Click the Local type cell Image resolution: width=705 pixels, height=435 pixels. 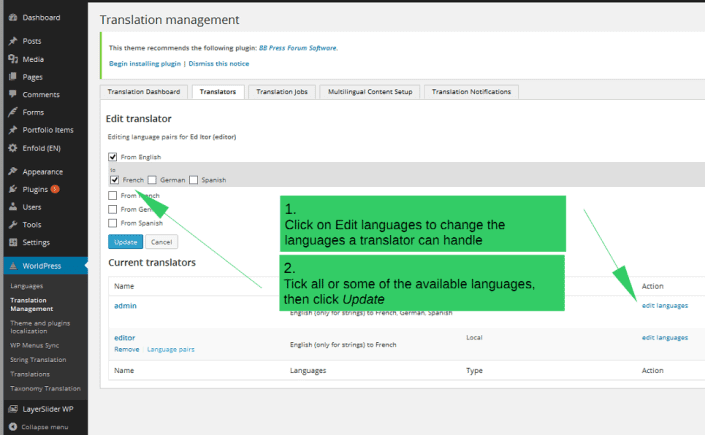pyautogui.click(x=474, y=337)
